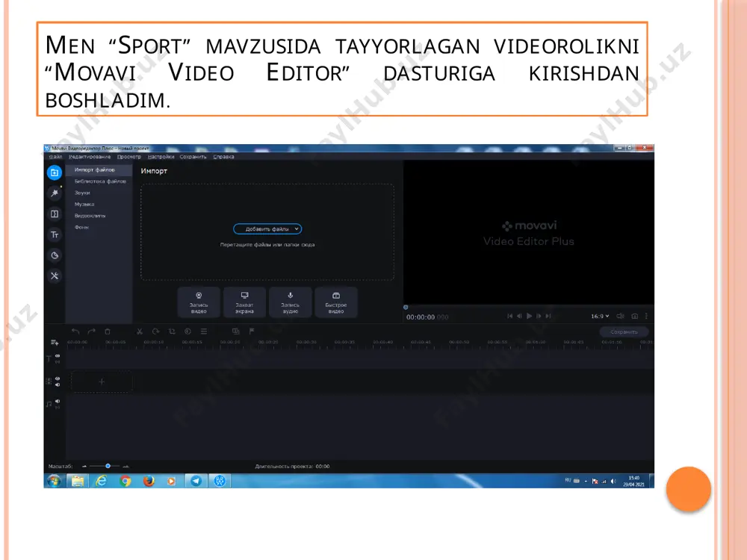Open the Filters magic wand sidebar icon
The height and width of the screenshot is (560, 747).
point(55,193)
